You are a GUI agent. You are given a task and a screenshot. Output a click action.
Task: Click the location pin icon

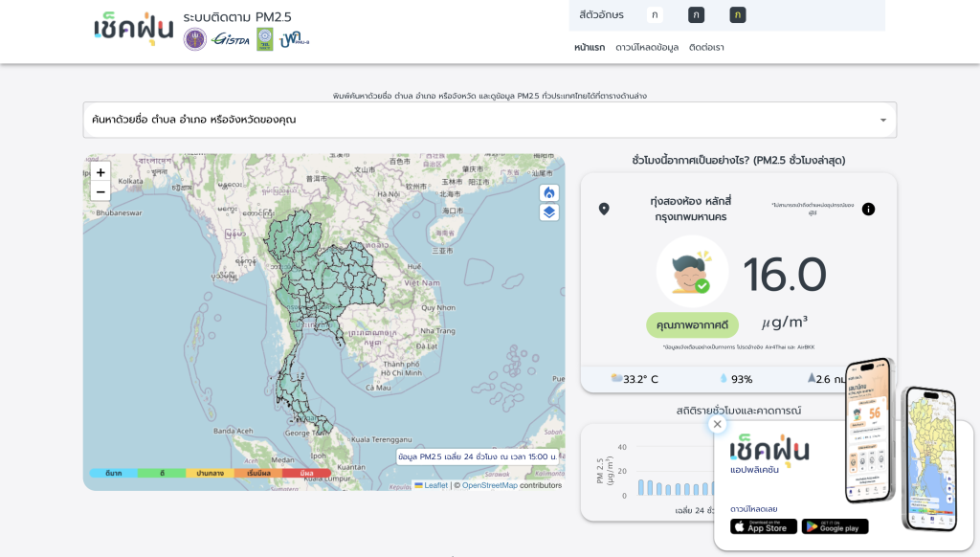click(604, 209)
